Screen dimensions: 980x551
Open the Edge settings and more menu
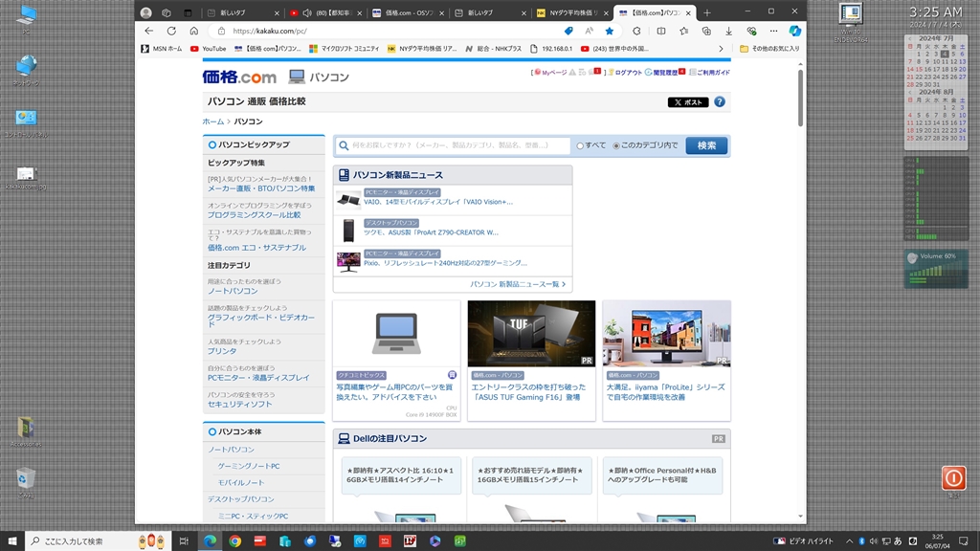773,31
